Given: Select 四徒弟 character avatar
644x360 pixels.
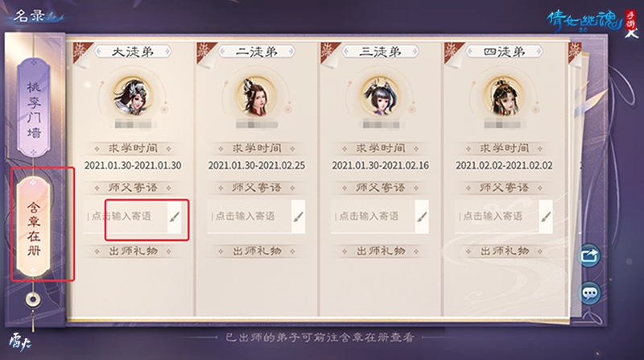Looking at the screenshot, I should (504, 96).
